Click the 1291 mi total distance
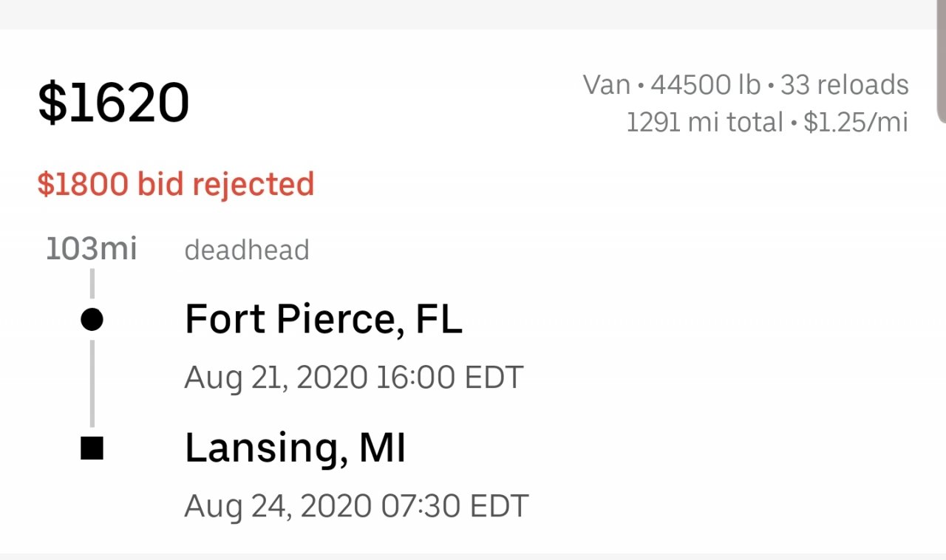The image size is (946, 560). pos(704,122)
